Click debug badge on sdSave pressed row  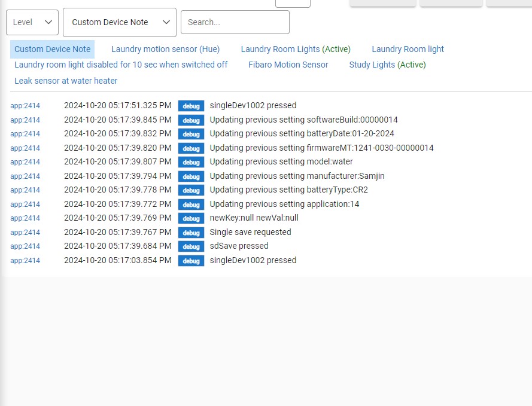point(191,246)
